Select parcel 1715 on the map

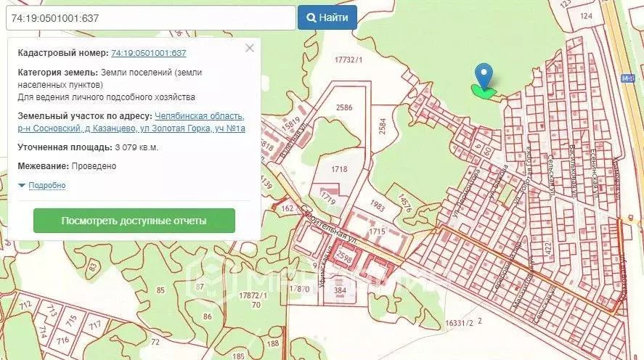tap(377, 232)
